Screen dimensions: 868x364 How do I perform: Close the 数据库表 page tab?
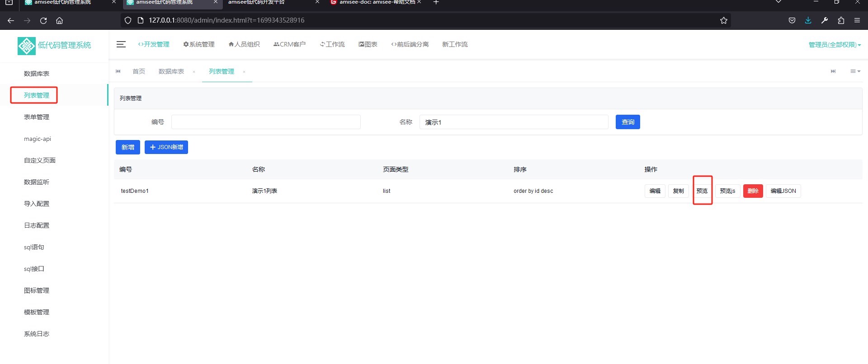(x=194, y=72)
